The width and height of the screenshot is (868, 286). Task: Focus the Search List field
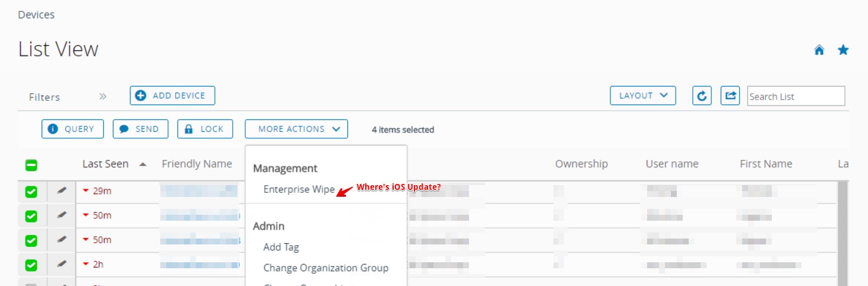tap(796, 97)
